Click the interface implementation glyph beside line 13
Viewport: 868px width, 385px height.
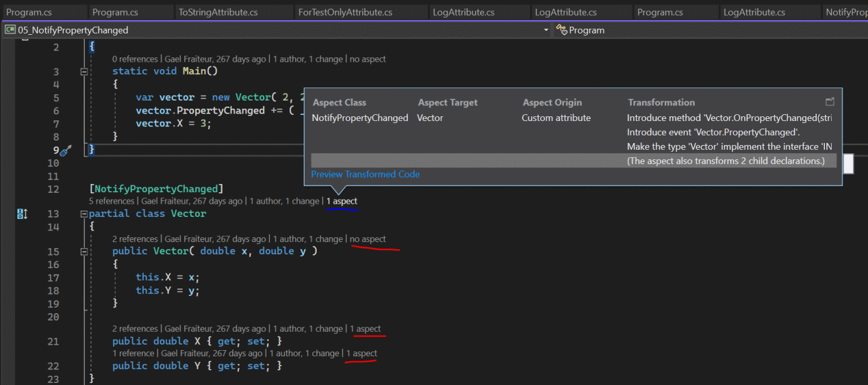[22, 214]
